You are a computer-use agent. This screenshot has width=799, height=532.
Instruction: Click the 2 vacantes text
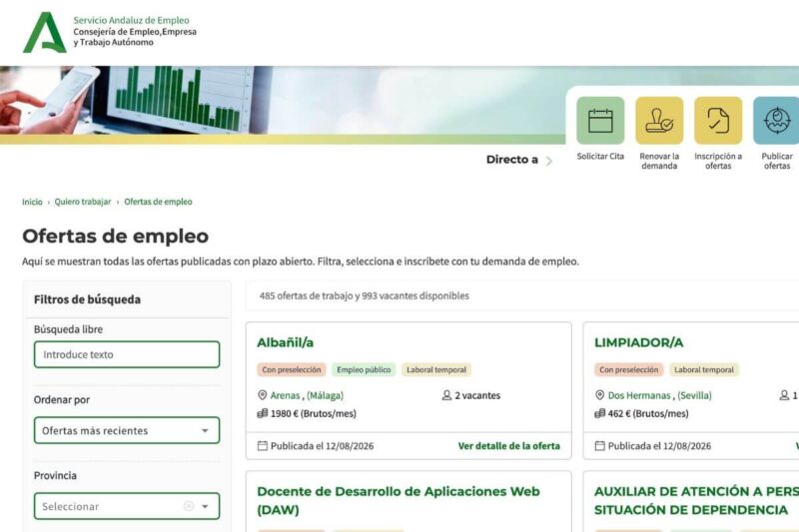click(x=477, y=395)
